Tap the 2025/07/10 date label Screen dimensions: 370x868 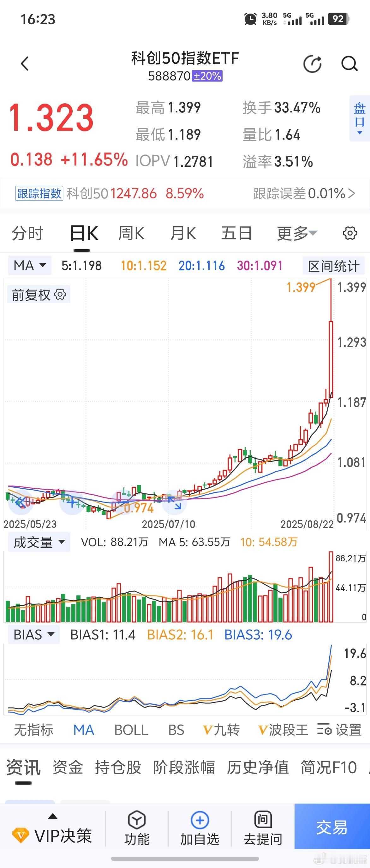(x=168, y=524)
